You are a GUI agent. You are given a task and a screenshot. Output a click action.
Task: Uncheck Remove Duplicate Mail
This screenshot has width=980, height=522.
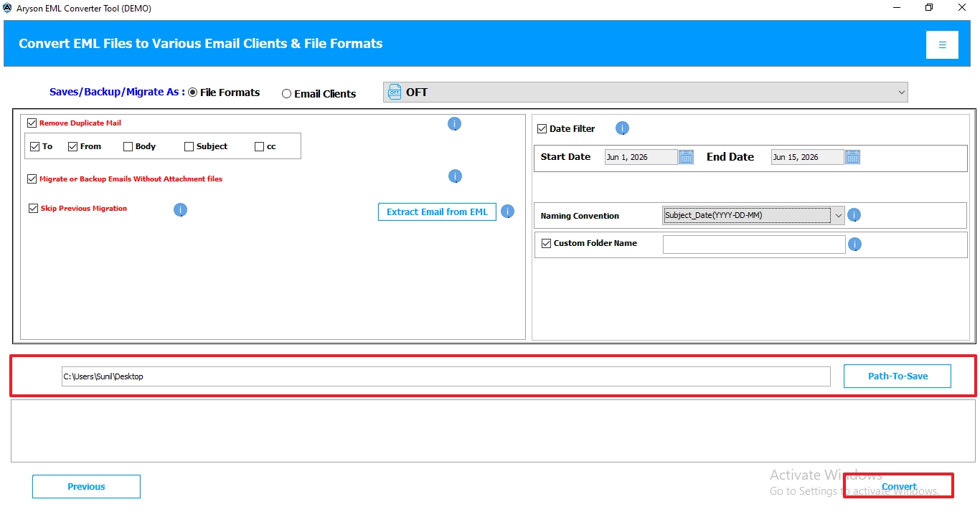32,123
